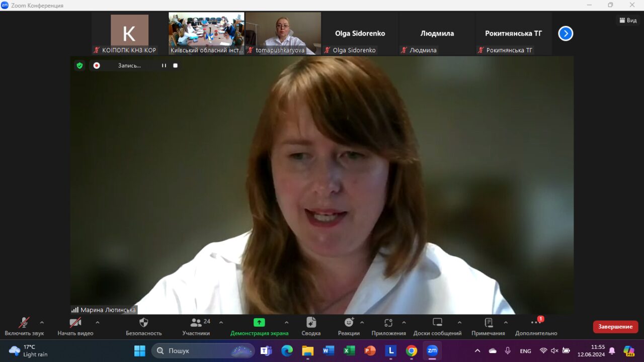Click the red Завершение end meeting button
This screenshot has width=644, height=362.
[615, 327]
